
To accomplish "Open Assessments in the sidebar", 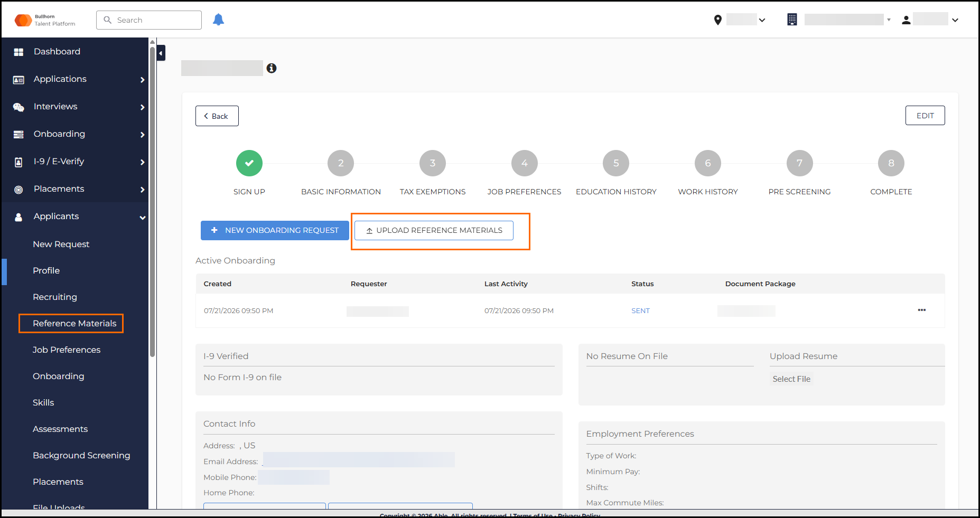I will coord(60,429).
